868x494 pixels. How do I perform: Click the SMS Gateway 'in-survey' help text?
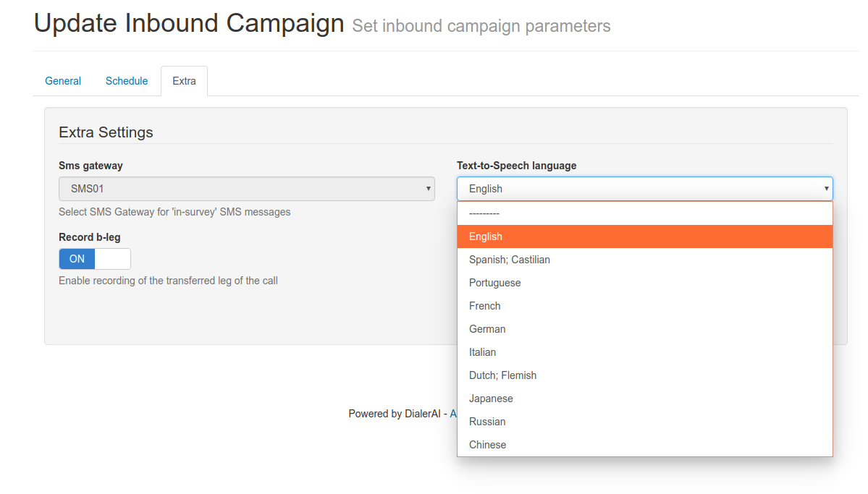tap(174, 212)
